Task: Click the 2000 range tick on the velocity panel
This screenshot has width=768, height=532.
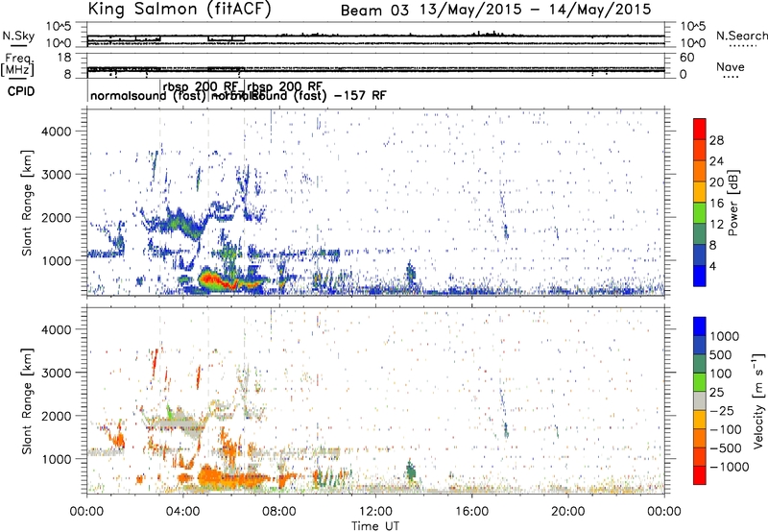Action: click(x=57, y=416)
